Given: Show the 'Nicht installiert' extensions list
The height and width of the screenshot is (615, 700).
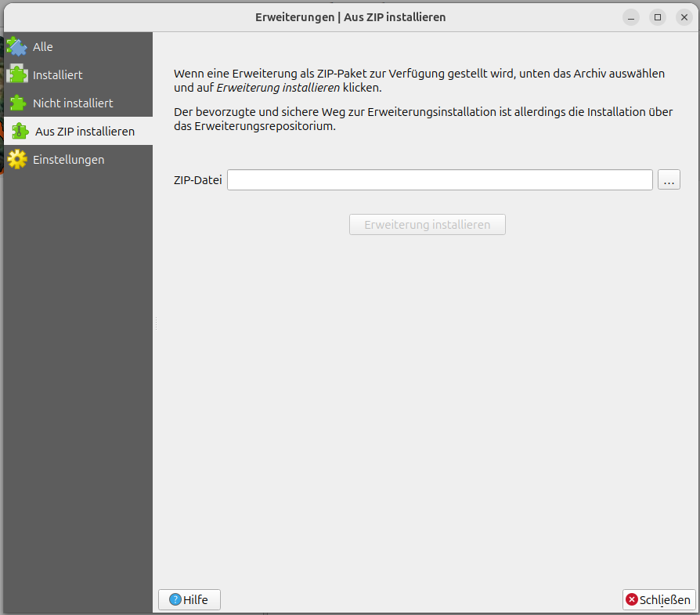Looking at the screenshot, I should click(73, 103).
